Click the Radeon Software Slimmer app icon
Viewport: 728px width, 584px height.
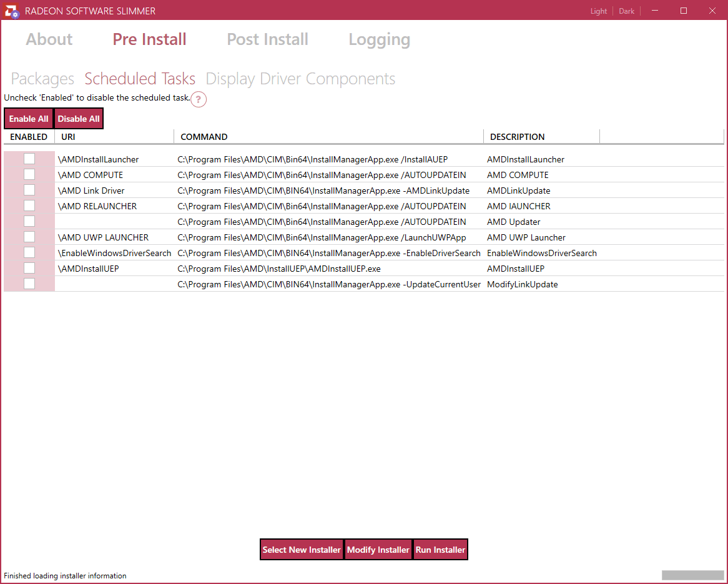11,11
